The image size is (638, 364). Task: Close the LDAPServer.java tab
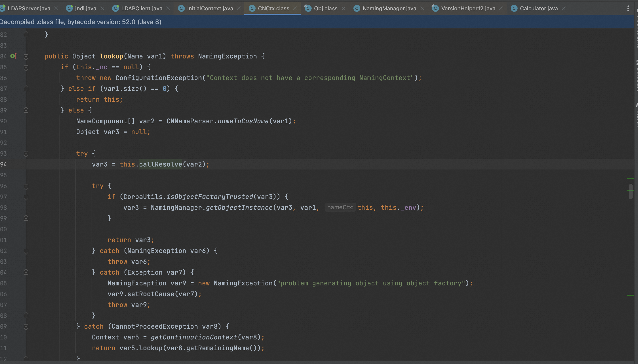[x=56, y=8]
